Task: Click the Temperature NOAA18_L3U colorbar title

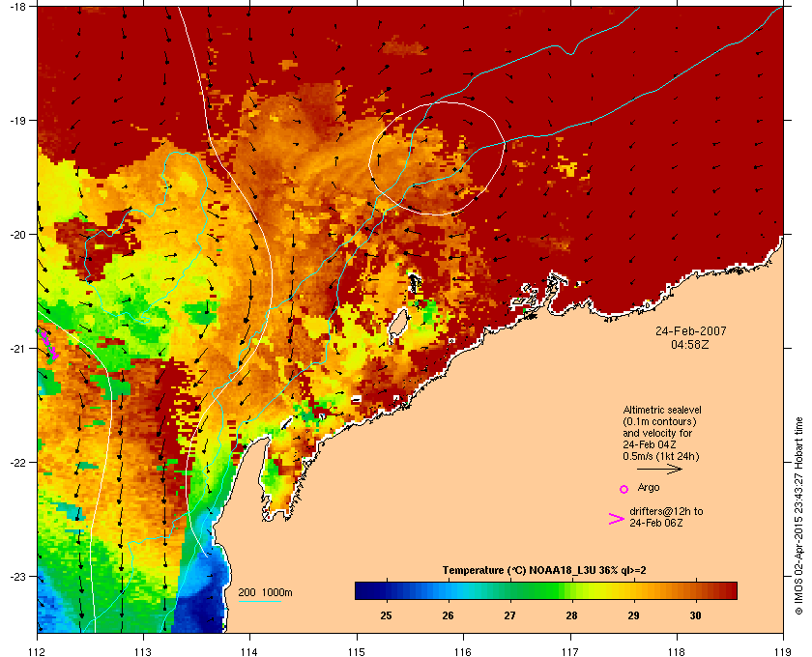Action: click(x=543, y=570)
